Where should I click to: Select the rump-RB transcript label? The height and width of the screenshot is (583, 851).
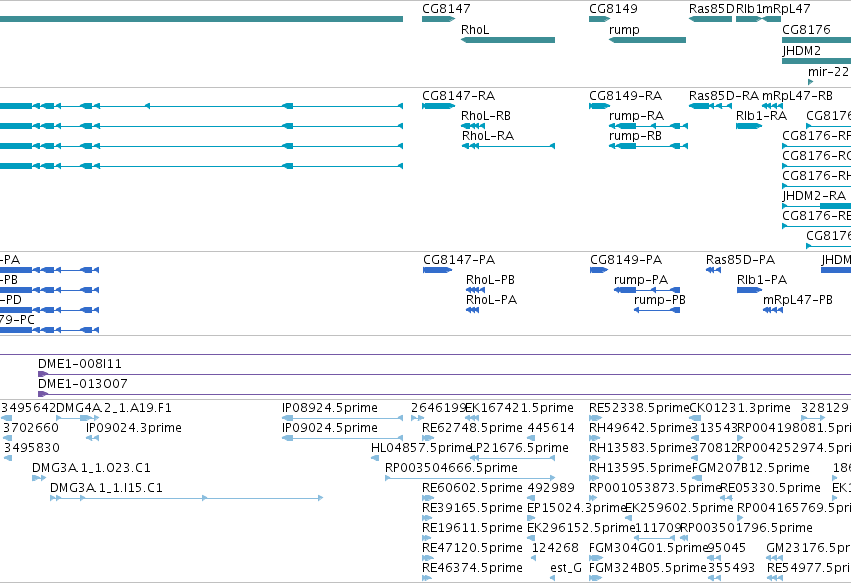click(636, 136)
